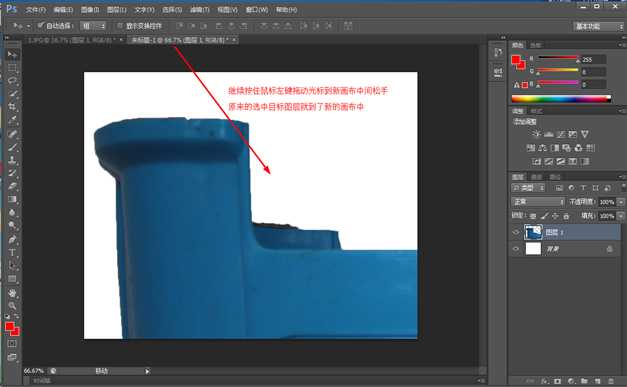The width and height of the screenshot is (627, 387).
Task: Open the Layers panel flyout menu
Action: (x=622, y=176)
